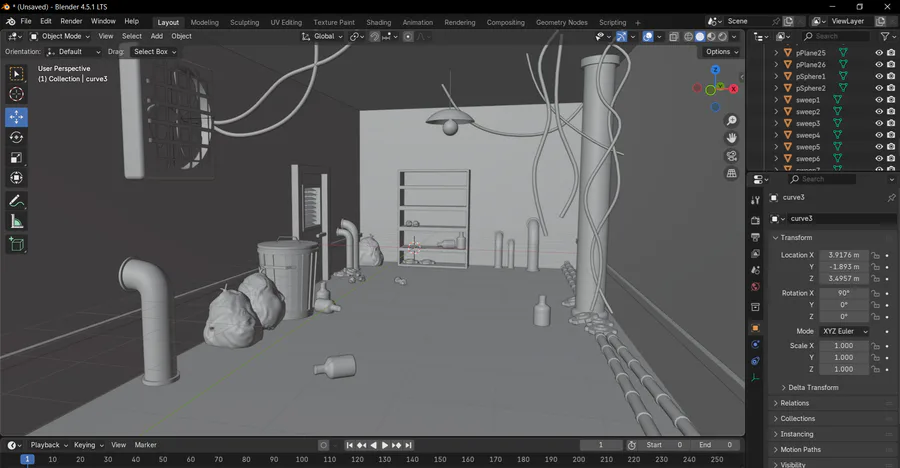The height and width of the screenshot is (468, 900).
Task: Switch to the Modeling workspace tab
Action: [x=204, y=22]
